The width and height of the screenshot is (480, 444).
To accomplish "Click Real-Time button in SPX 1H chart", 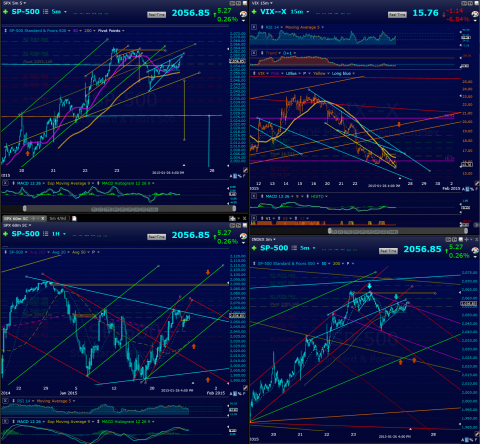I will [157, 237].
